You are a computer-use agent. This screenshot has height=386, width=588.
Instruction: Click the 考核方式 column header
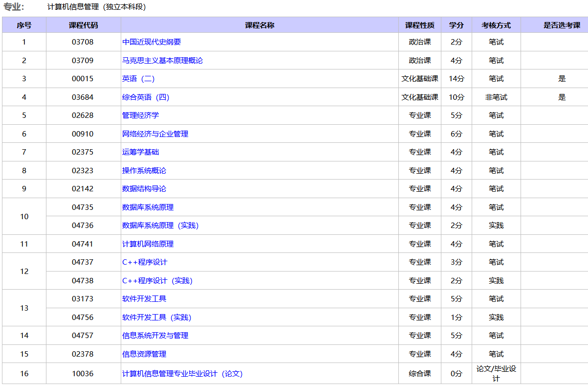pyautogui.click(x=496, y=25)
